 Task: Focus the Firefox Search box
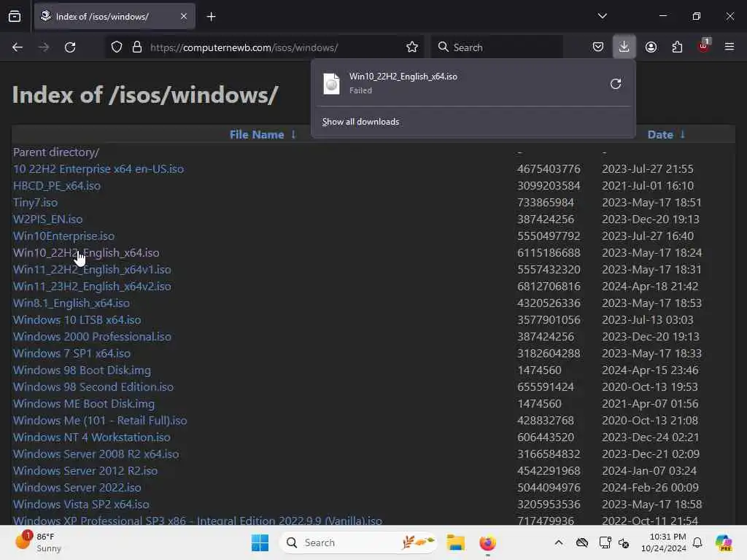[x=497, y=47]
